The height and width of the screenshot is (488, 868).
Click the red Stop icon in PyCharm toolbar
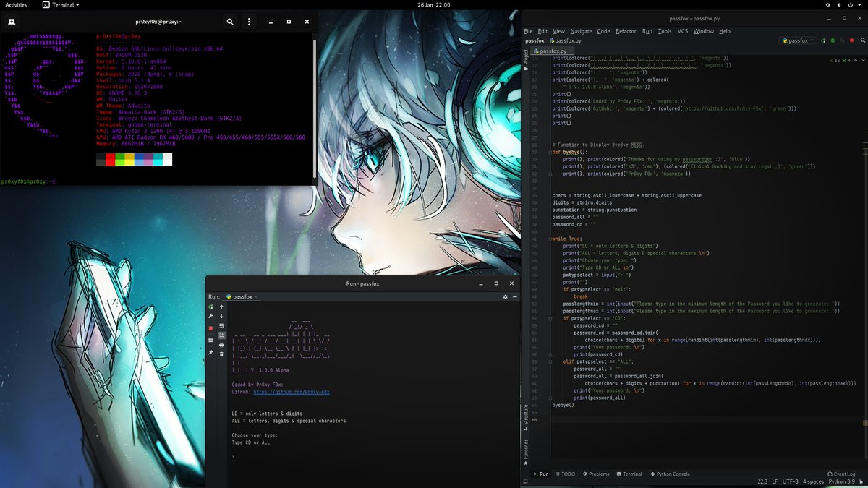tap(851, 40)
